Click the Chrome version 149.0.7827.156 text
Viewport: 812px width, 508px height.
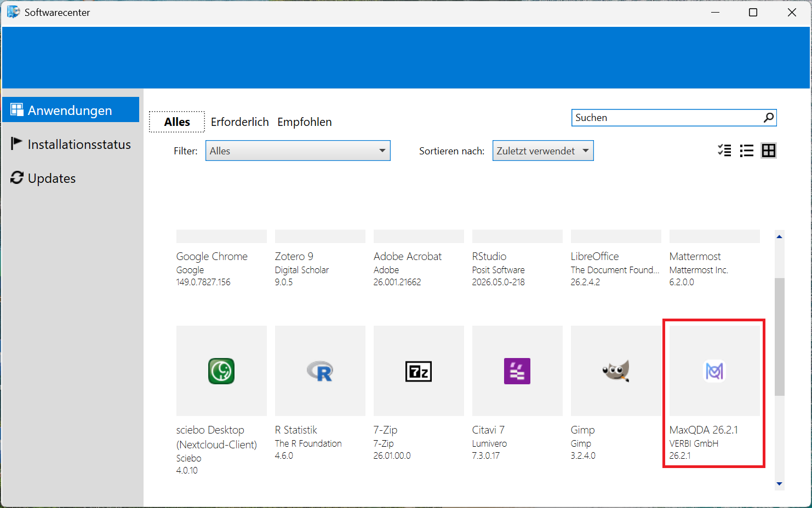coord(203,282)
